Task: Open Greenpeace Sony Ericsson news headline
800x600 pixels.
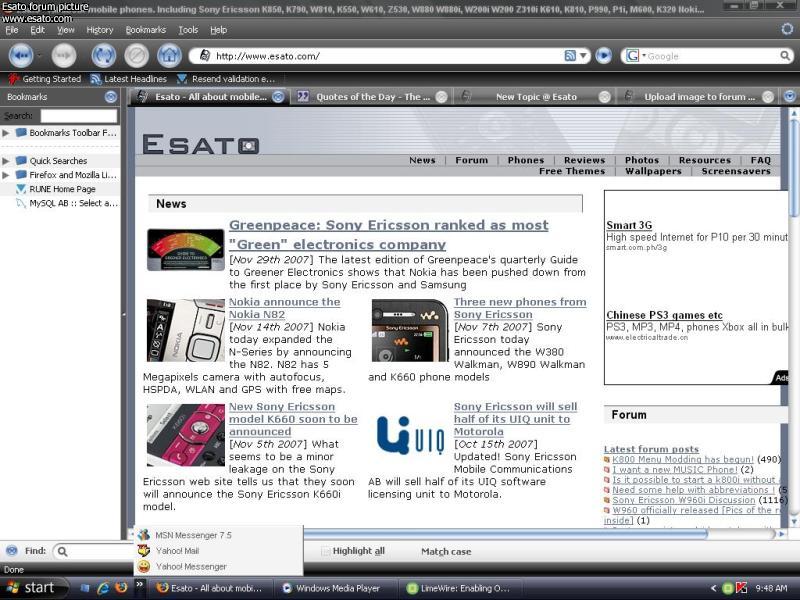Action: click(389, 235)
